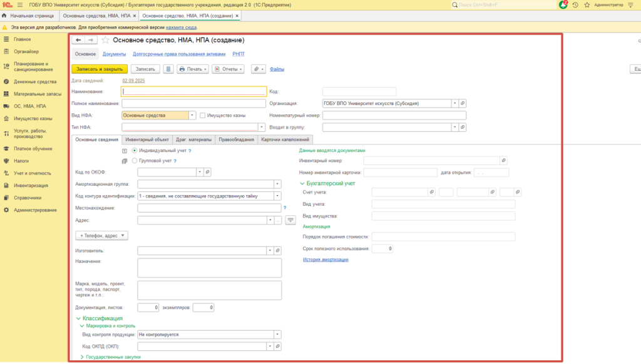The image size is (641, 364).
Task: Open the Изготовитель open-form icon
Action: [x=277, y=250]
